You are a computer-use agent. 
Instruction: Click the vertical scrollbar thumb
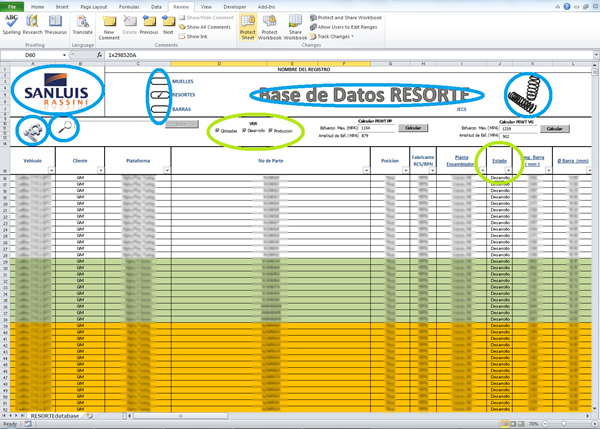pos(594,72)
